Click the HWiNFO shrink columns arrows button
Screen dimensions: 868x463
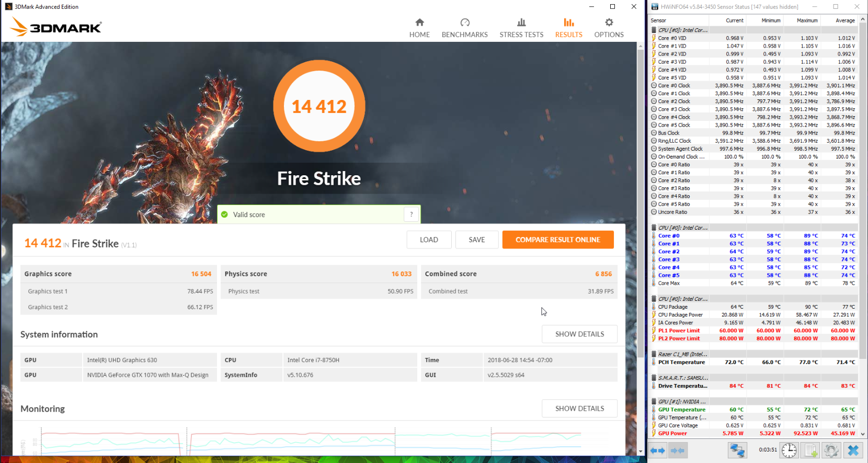[678, 450]
